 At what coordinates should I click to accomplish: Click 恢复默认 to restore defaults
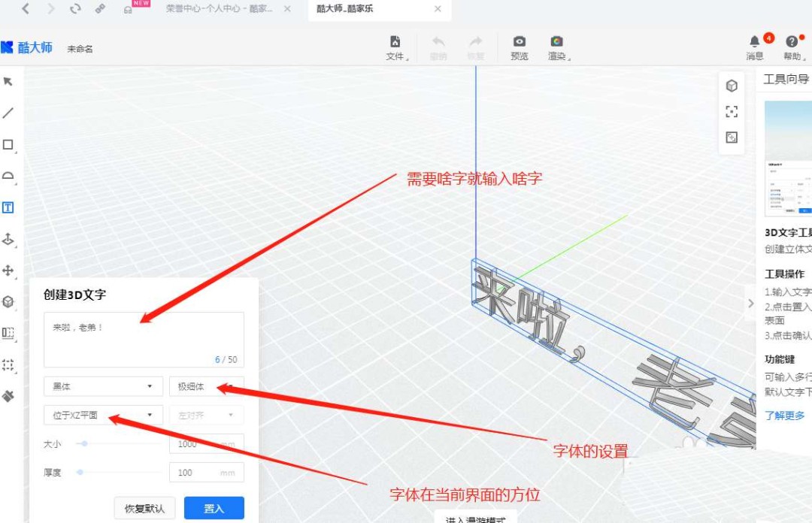[144, 508]
